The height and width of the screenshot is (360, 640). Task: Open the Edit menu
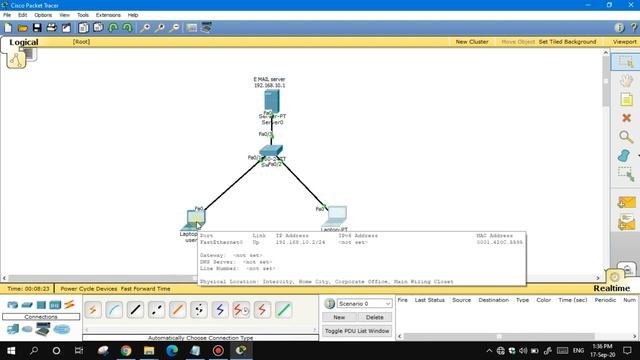coord(22,15)
